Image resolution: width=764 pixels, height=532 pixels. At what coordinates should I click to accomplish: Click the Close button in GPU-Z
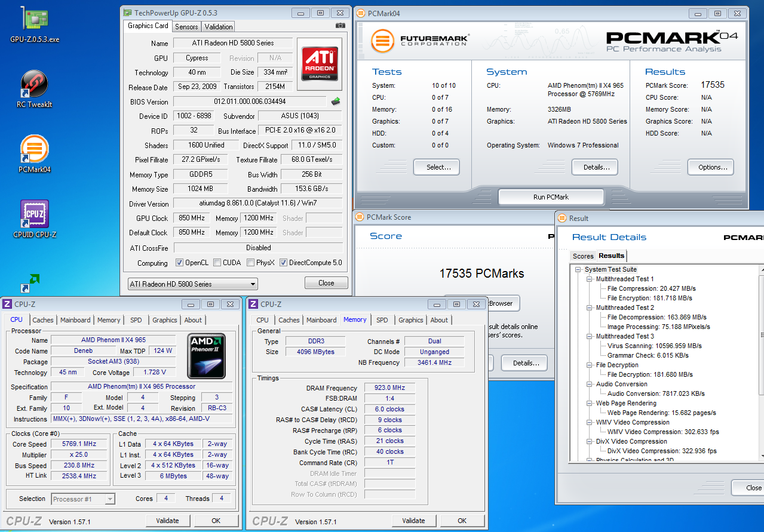pos(326,283)
